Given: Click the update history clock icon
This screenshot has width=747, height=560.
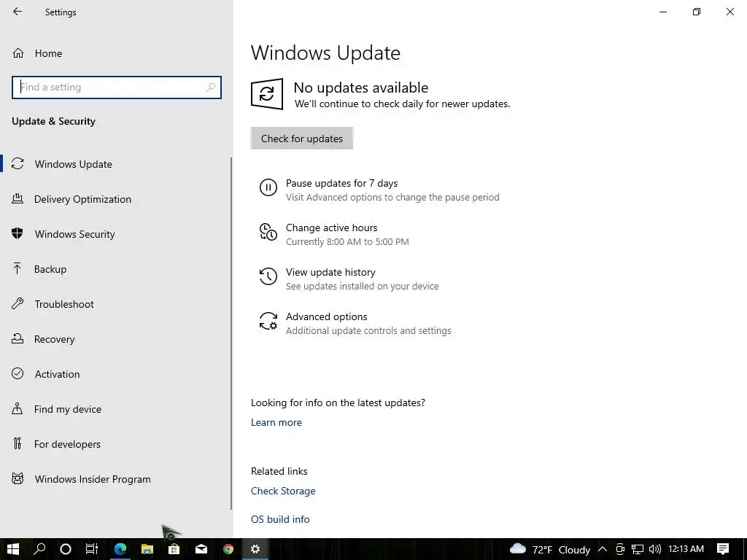Looking at the screenshot, I should (268, 276).
